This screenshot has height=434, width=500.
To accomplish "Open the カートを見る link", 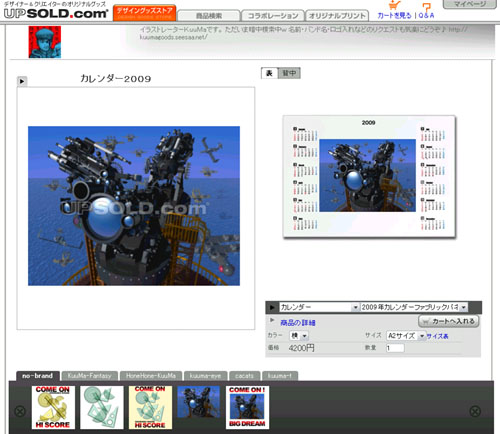I will (x=394, y=15).
